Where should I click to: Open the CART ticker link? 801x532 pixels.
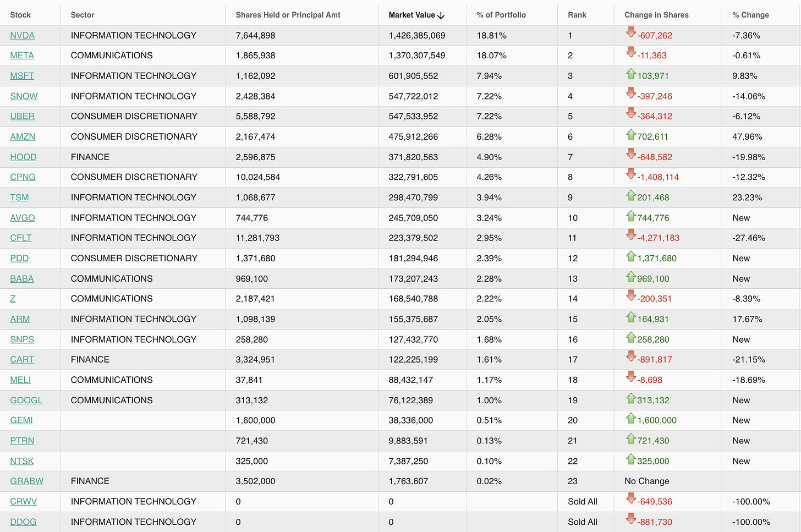pos(22,359)
